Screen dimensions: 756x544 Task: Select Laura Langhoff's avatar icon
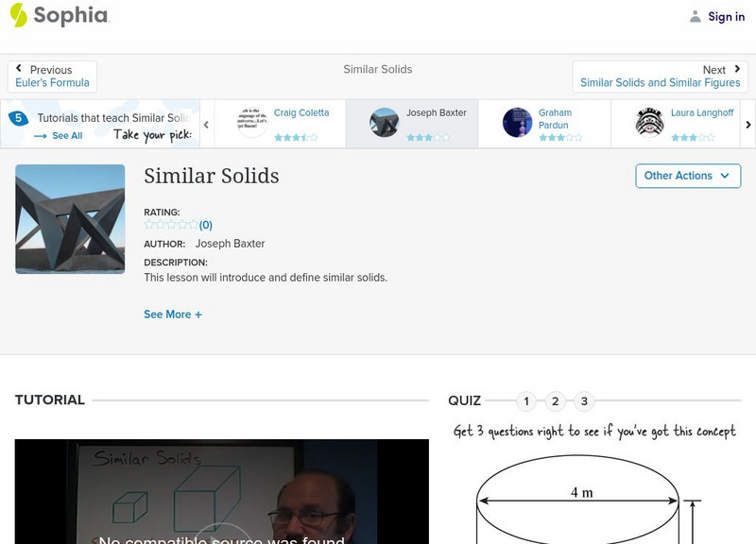[649, 123]
